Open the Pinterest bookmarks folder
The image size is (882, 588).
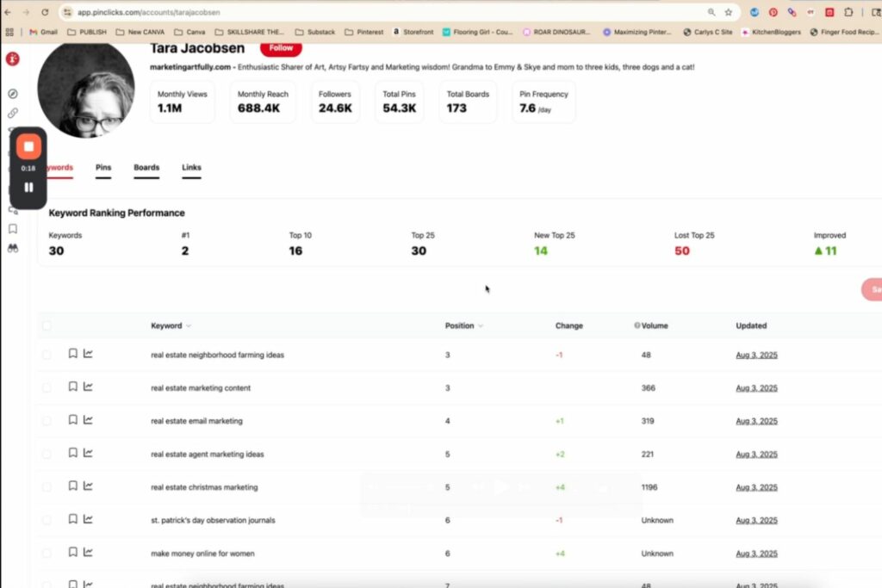click(x=364, y=32)
